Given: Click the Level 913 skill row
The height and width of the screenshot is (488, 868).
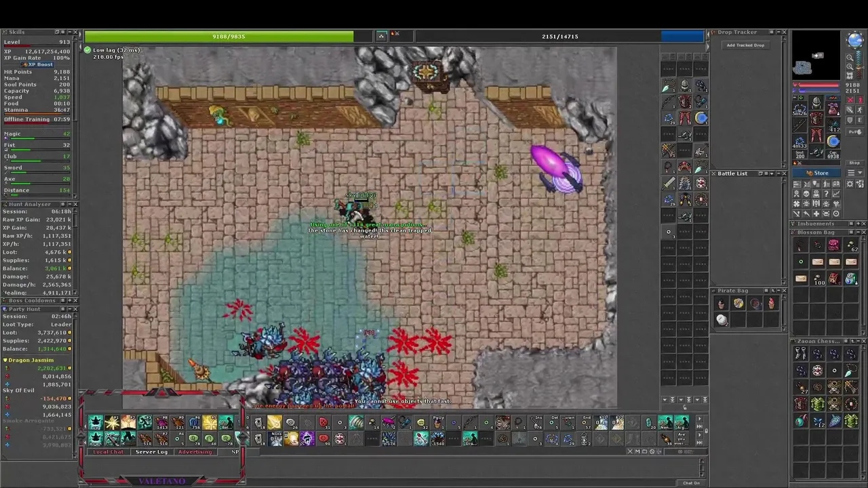Looking at the screenshot, I should (37, 42).
